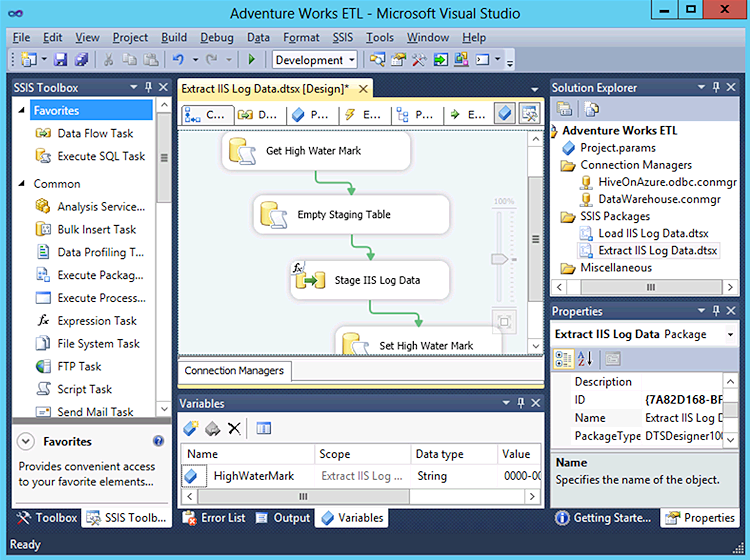Image resolution: width=750 pixels, height=560 pixels.
Task: Select Expression Task in toolbox
Action: (x=86, y=321)
